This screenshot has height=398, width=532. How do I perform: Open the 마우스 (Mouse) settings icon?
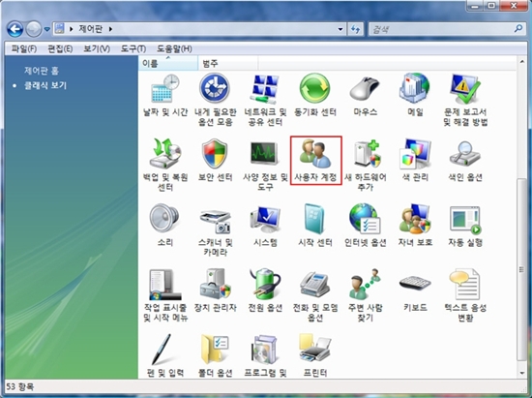[x=365, y=96]
